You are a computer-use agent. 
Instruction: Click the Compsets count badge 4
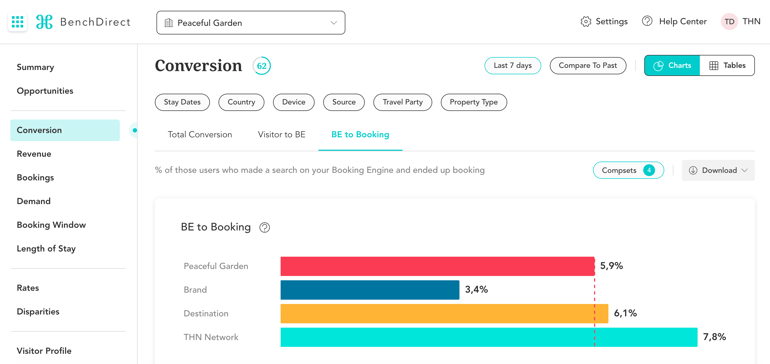[649, 170]
